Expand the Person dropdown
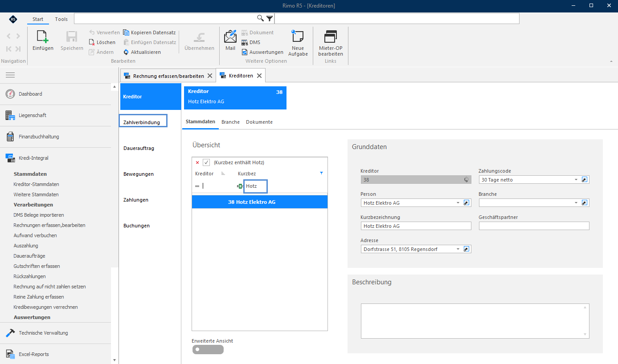618x364 pixels. point(458,203)
